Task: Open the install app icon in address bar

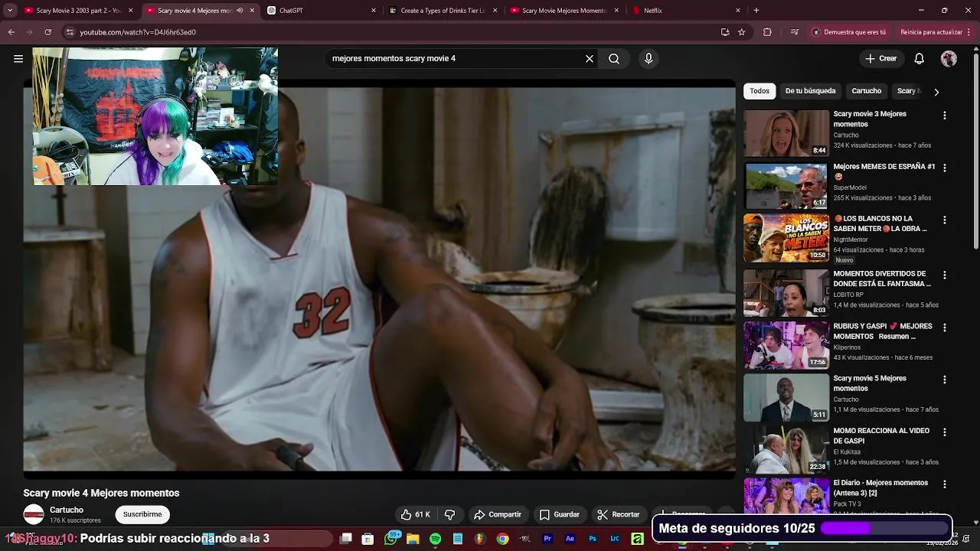Action: tap(725, 32)
